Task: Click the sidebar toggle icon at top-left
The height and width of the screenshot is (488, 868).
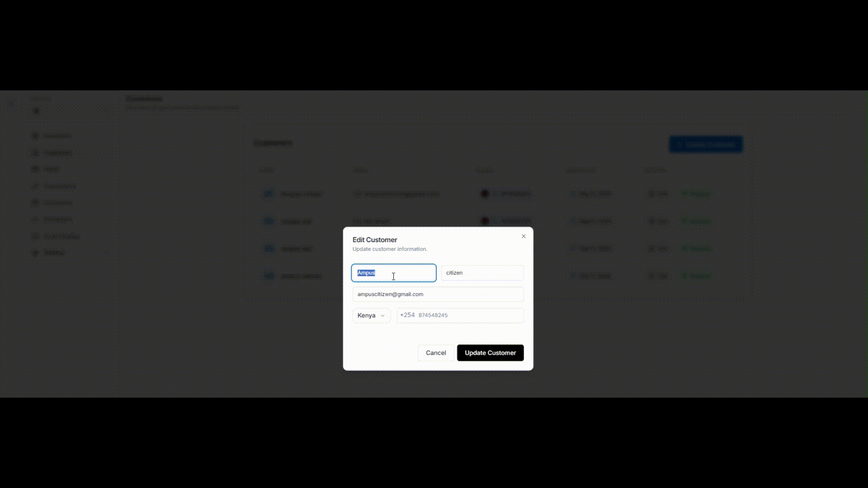Action: (x=10, y=104)
